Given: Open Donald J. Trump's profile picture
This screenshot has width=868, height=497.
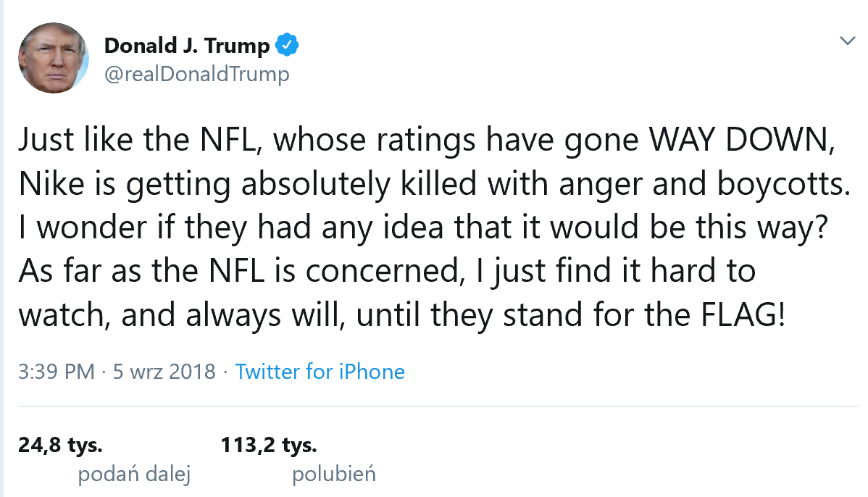Looking at the screenshot, I should point(54,58).
